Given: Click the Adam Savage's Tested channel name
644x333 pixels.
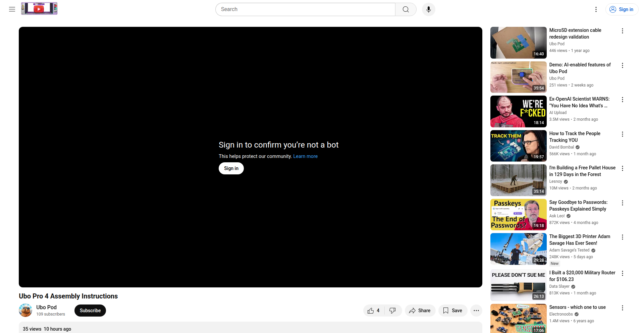Looking at the screenshot, I should pos(569,250).
